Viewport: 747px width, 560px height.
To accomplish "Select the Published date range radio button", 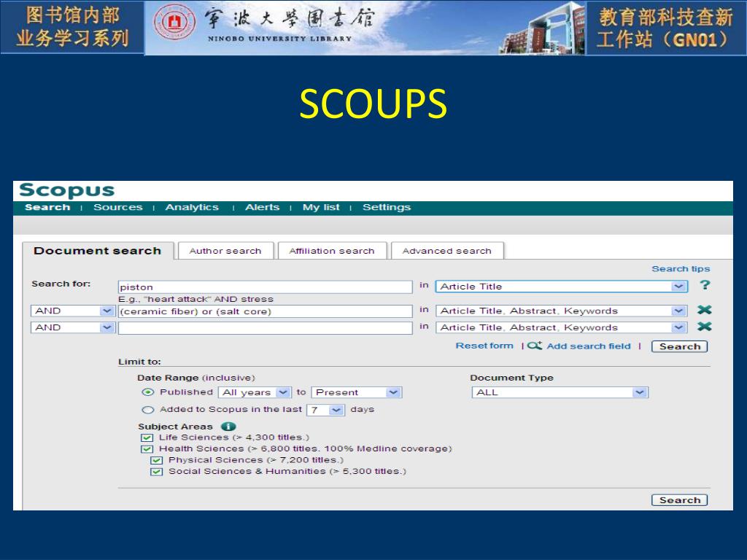I will pyautogui.click(x=148, y=392).
